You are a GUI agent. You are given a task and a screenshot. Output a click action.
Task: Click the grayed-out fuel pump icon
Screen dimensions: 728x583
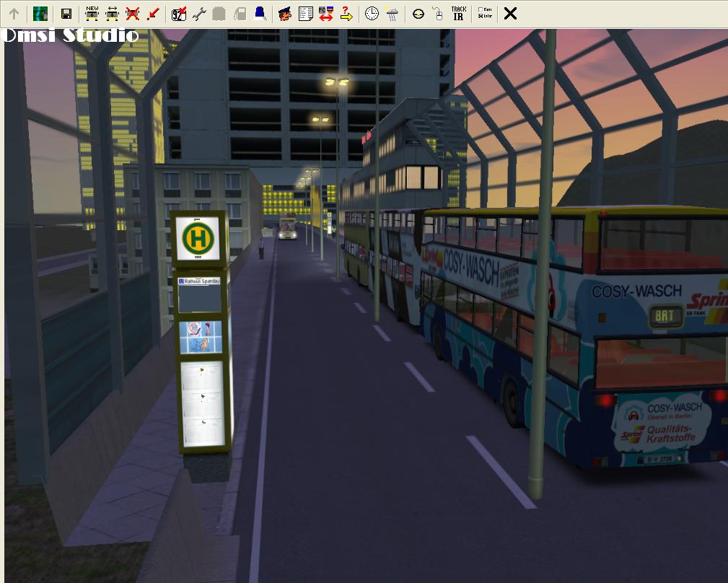click(x=240, y=14)
